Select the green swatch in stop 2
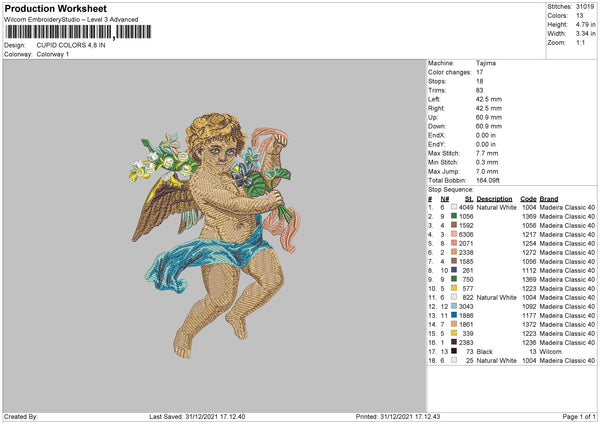Screen dimensions: 600x424 (454, 216)
